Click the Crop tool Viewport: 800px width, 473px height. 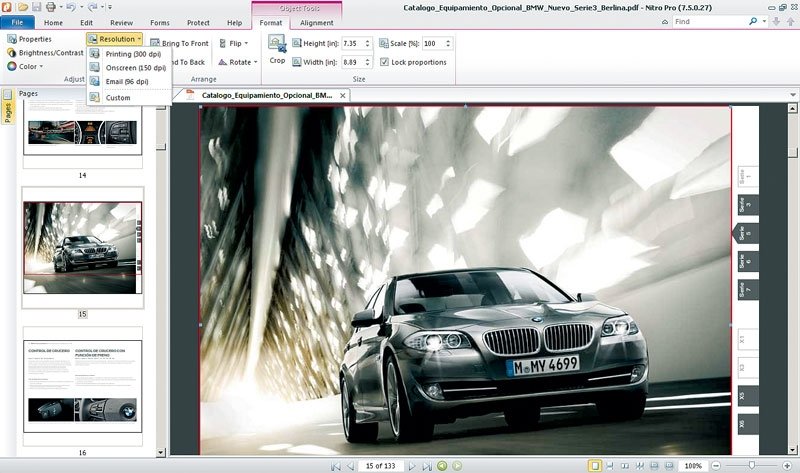(277, 49)
